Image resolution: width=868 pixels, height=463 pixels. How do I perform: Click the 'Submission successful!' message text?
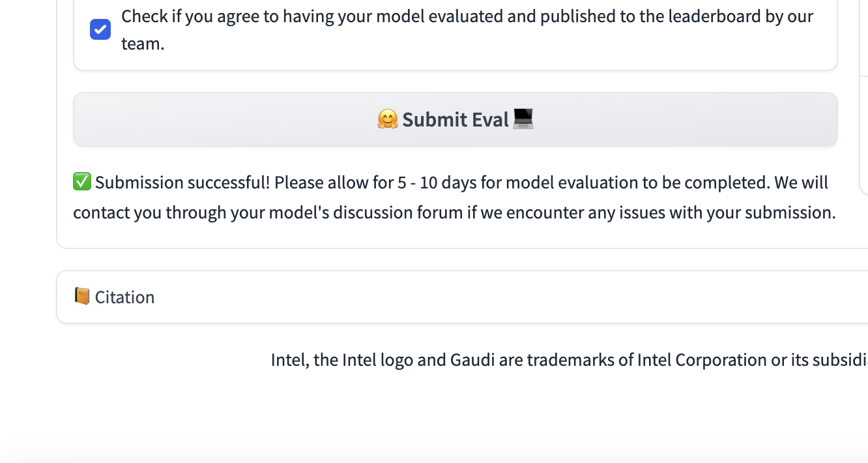tap(182, 183)
